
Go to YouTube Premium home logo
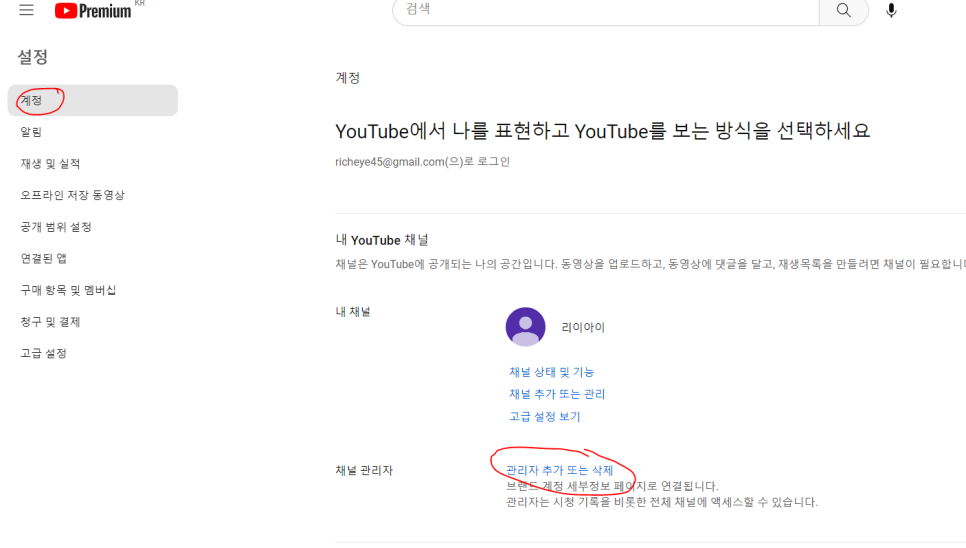[93, 10]
